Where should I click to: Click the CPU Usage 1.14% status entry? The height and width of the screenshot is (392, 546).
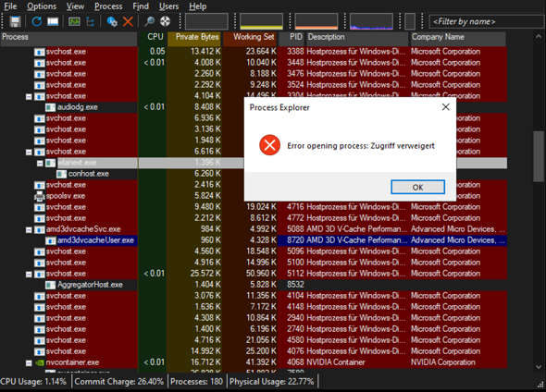[x=33, y=382]
